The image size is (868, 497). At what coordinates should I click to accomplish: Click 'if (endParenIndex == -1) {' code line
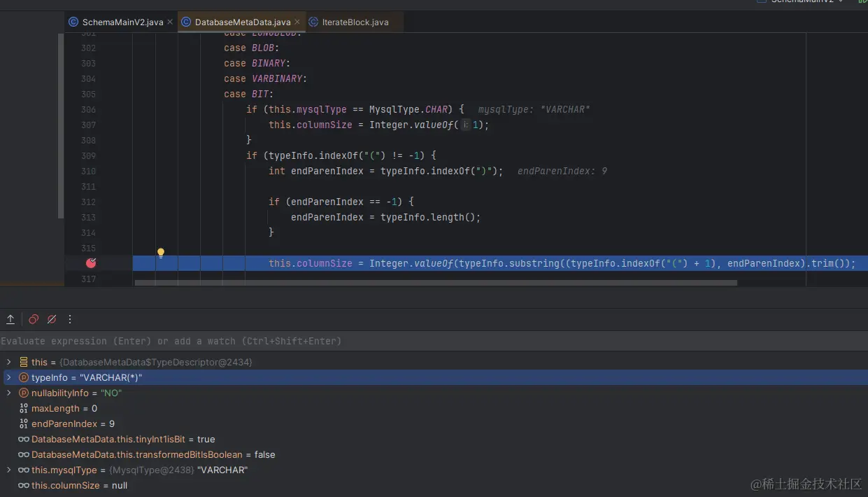341,202
